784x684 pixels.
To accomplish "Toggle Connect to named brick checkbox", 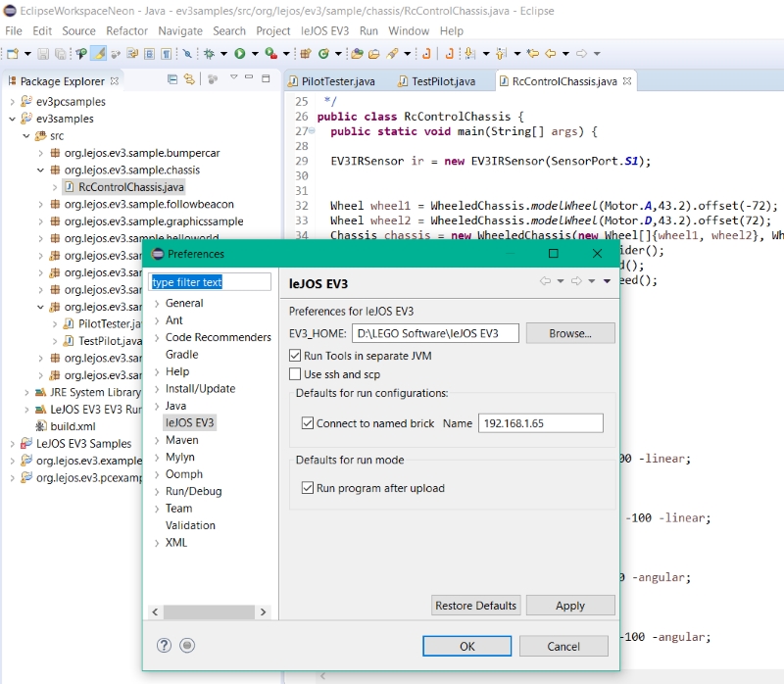I will tap(308, 423).
